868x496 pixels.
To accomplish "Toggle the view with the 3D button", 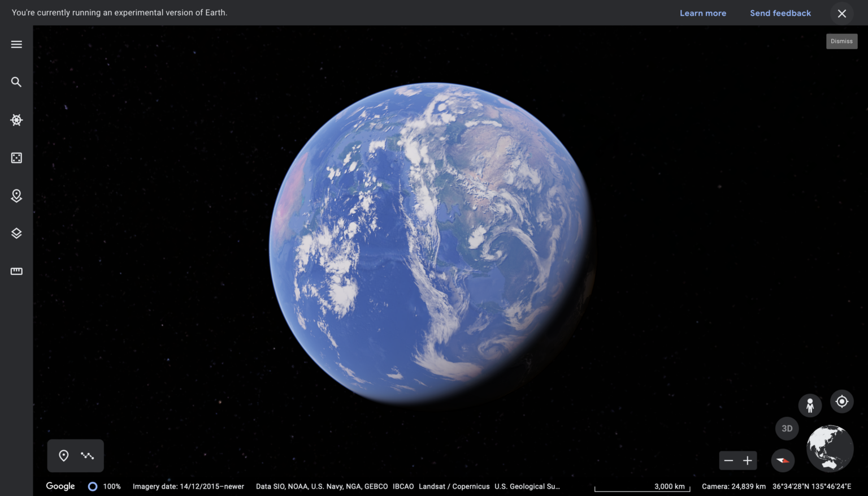I will point(787,428).
